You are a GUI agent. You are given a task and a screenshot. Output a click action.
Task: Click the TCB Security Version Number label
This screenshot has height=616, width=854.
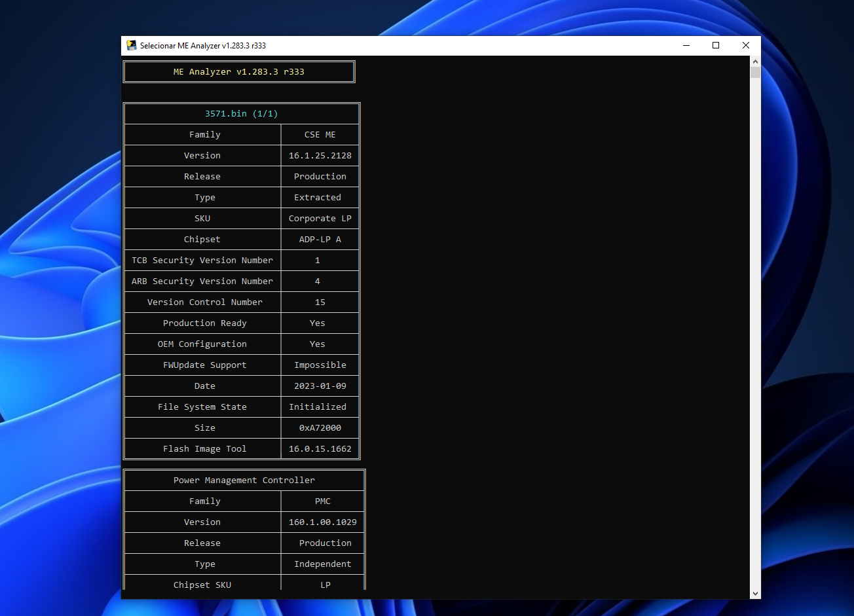(x=202, y=260)
